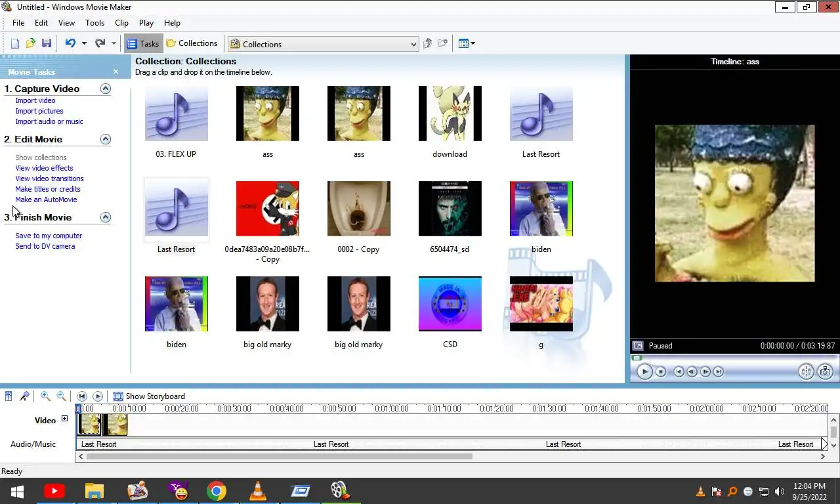Zoom in on the timeline
Viewport: 840px width, 504px height.
coord(45,396)
